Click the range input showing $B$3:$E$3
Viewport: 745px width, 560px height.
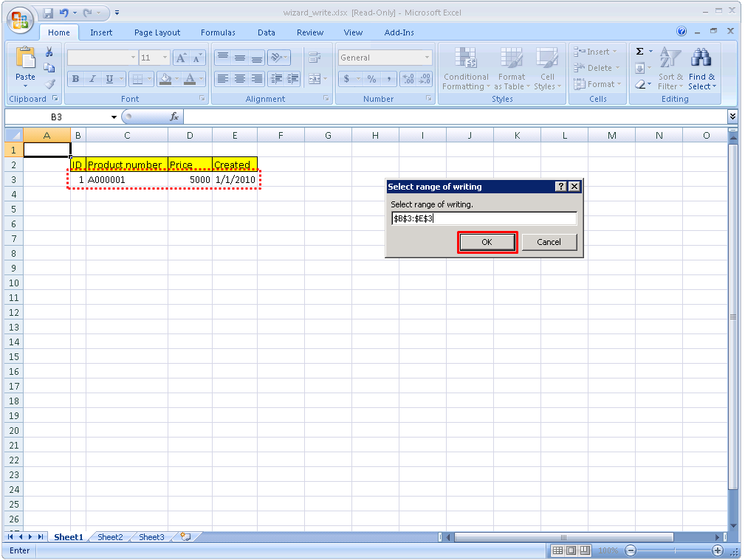click(484, 218)
